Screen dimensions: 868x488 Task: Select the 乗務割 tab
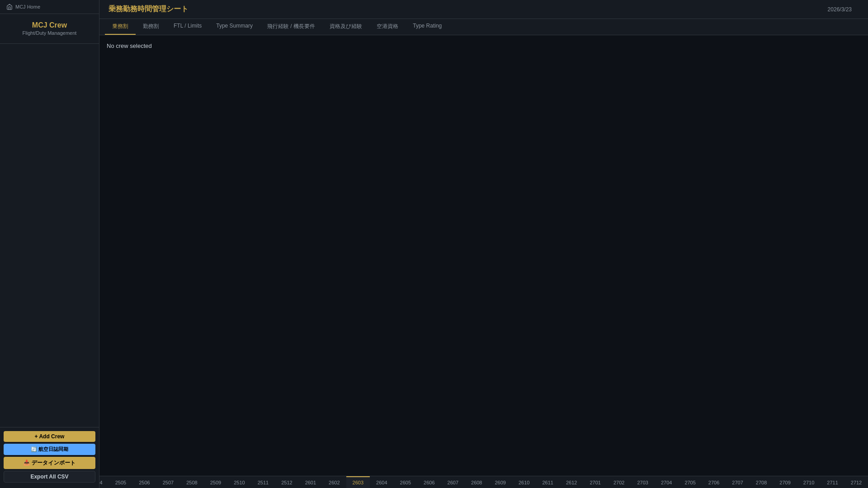(120, 26)
